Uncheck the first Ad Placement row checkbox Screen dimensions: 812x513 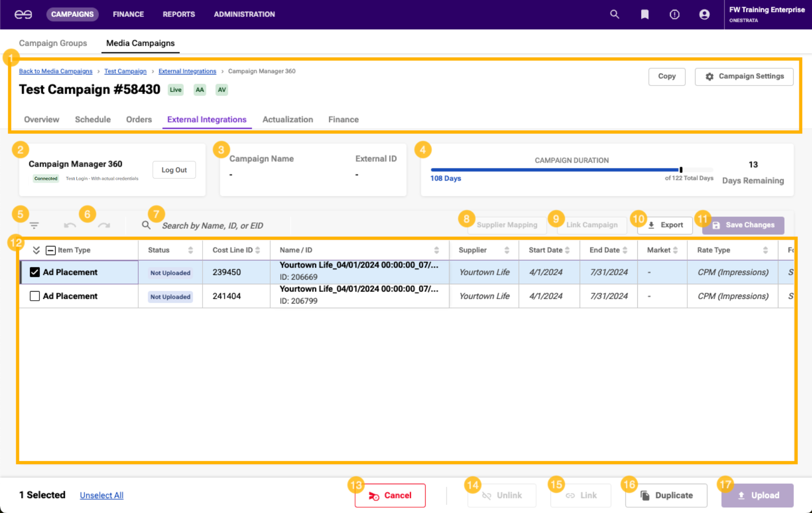[x=35, y=272]
